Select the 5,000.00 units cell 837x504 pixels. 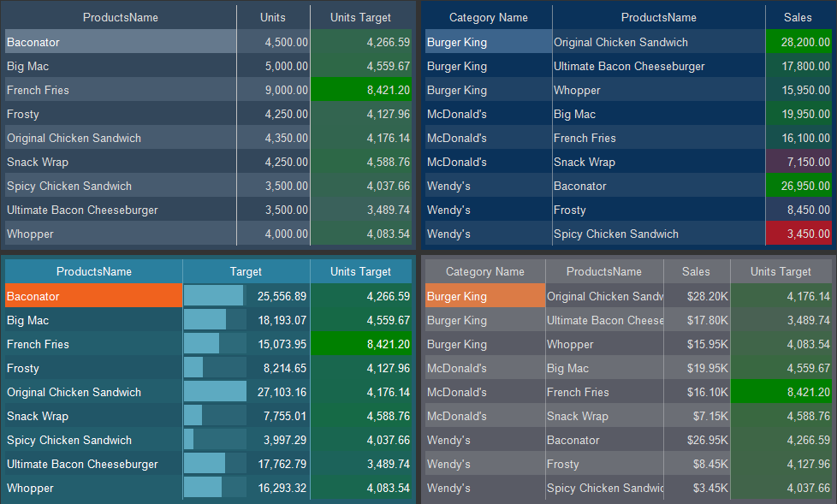(274, 66)
